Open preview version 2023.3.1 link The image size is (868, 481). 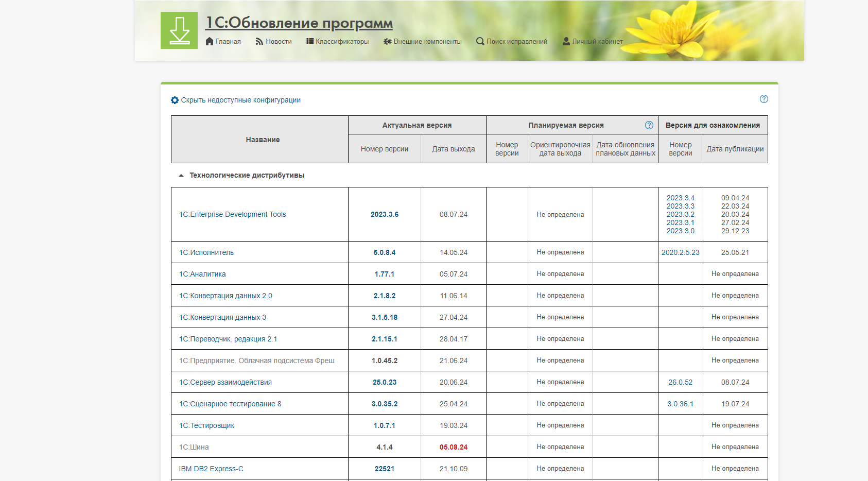tap(680, 222)
